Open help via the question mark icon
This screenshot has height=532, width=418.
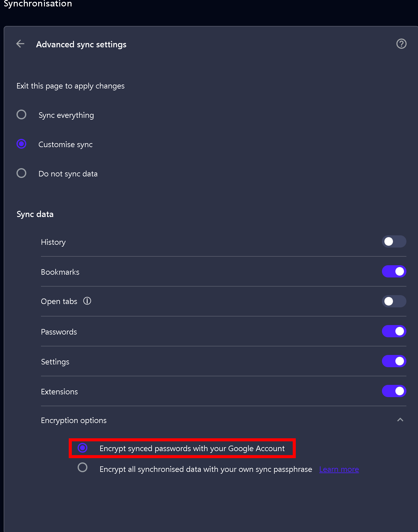(401, 44)
